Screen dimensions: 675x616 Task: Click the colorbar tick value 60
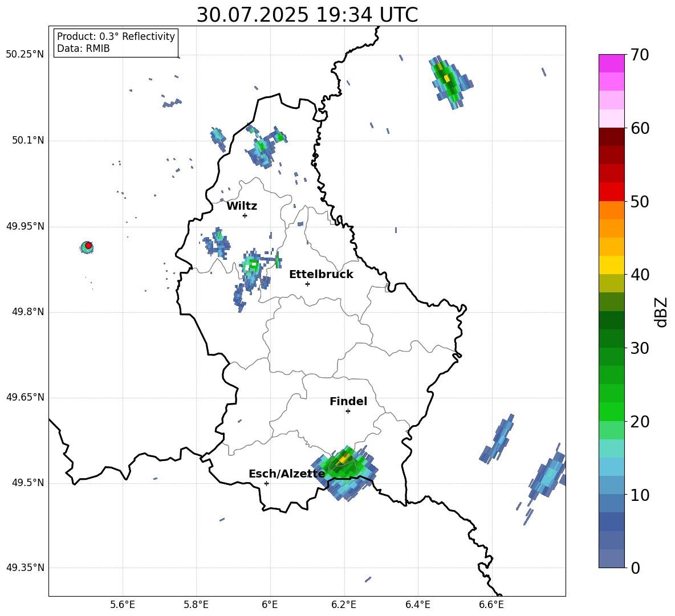(639, 128)
